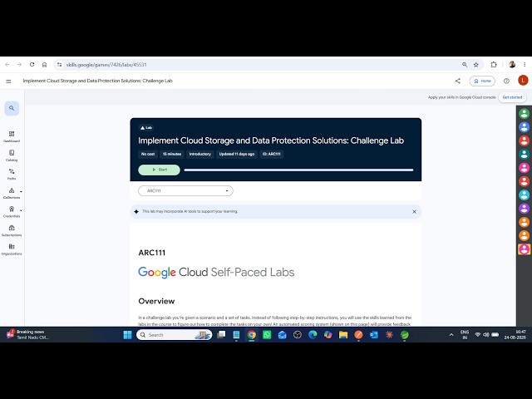Expand the Credentials submenu arrow

point(21,210)
